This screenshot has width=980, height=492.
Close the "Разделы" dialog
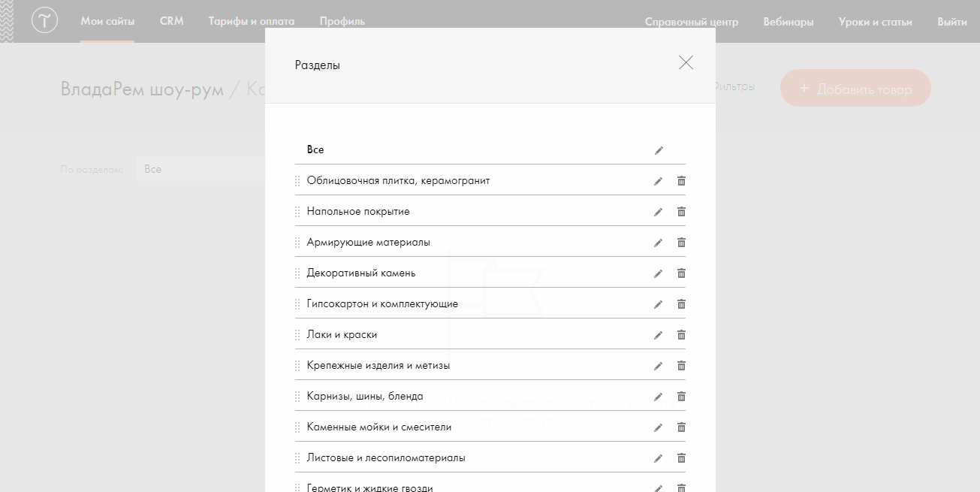686,63
